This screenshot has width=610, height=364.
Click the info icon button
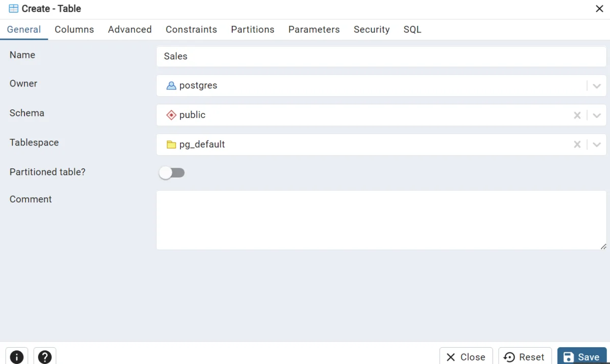coord(17,357)
